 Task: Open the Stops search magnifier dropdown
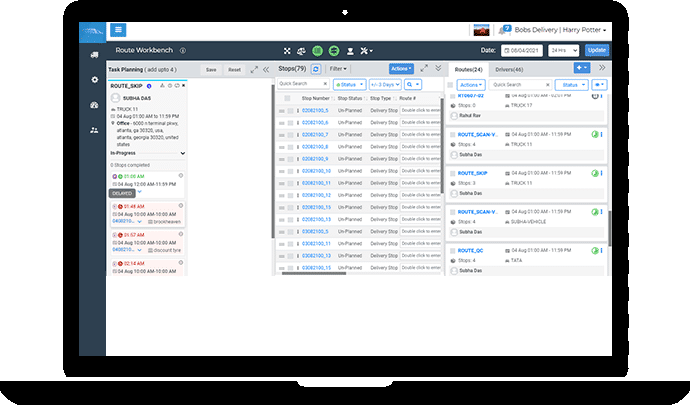tap(413, 84)
